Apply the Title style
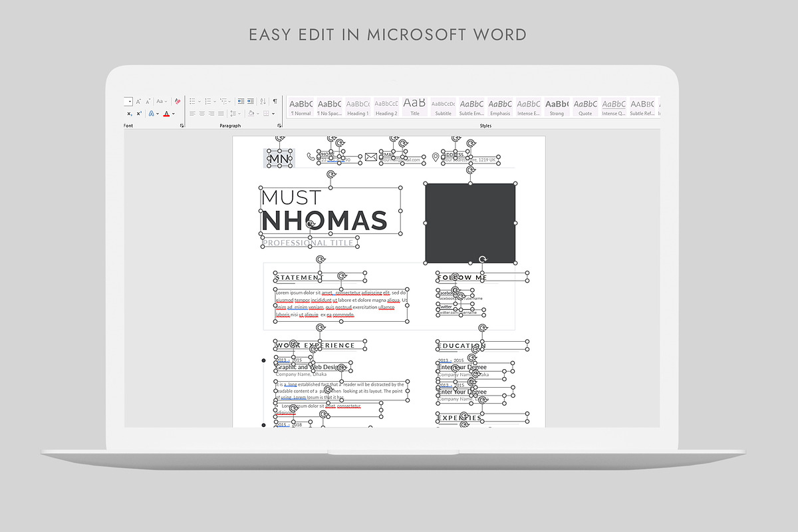 [414, 107]
